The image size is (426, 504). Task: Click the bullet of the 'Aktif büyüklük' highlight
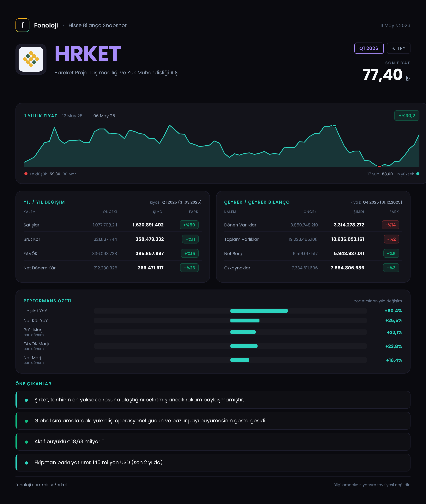click(26, 442)
